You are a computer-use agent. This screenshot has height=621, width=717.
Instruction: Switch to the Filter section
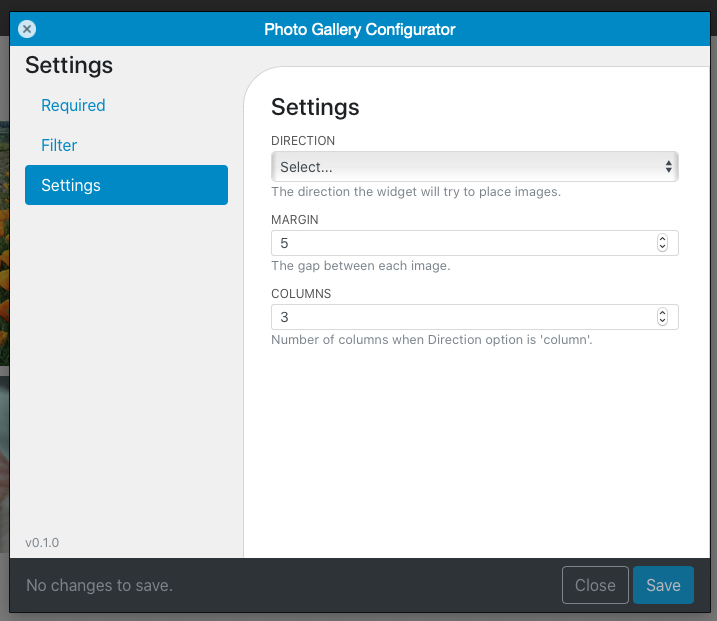(x=59, y=145)
